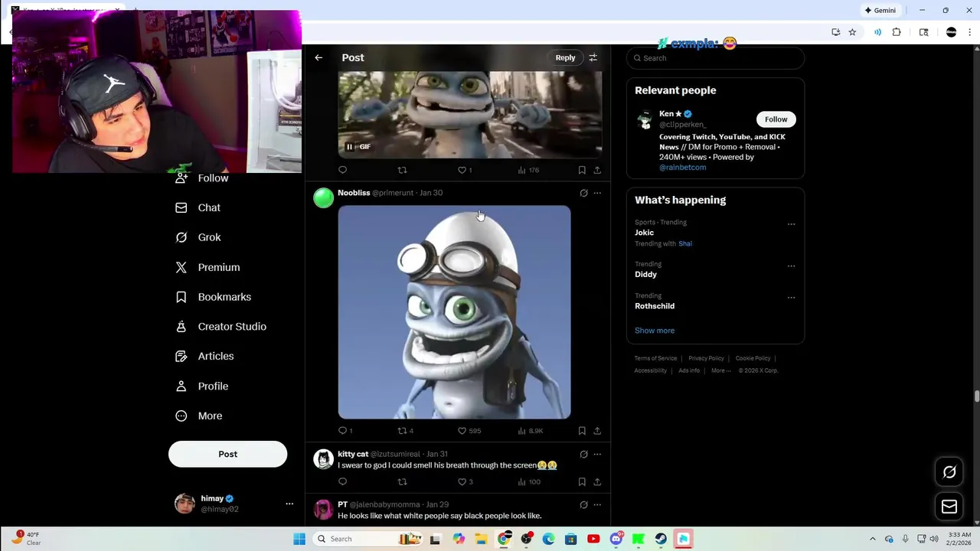
Task: Open floating Grok button at bottom right
Action: [x=949, y=472]
